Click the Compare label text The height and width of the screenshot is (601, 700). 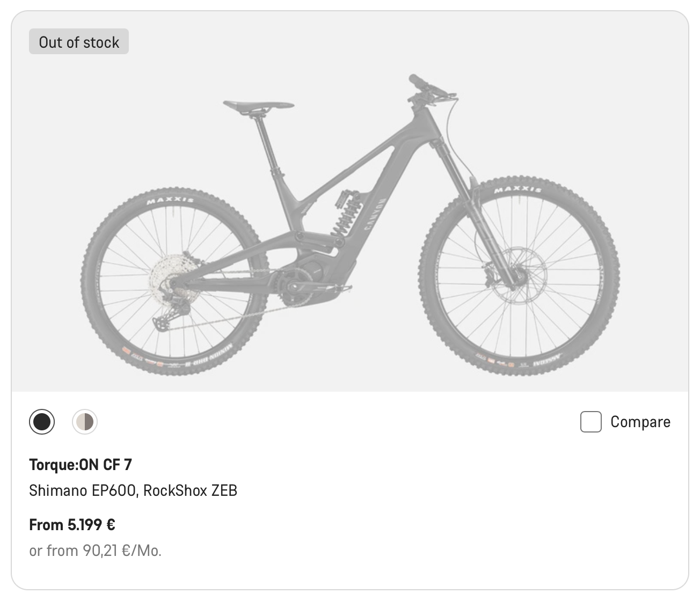tap(640, 422)
